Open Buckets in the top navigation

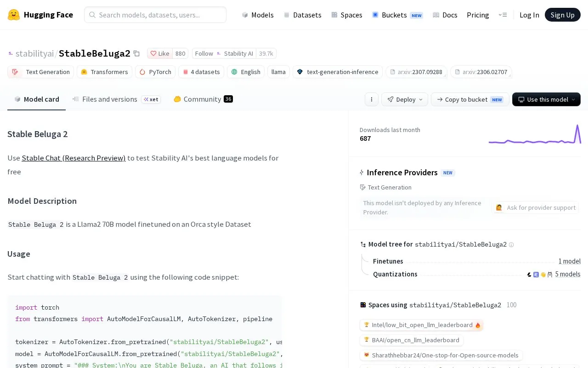(x=397, y=15)
